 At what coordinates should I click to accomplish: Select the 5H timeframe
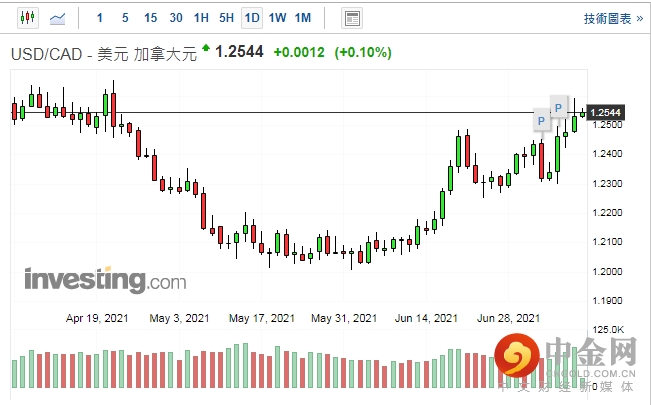227,18
